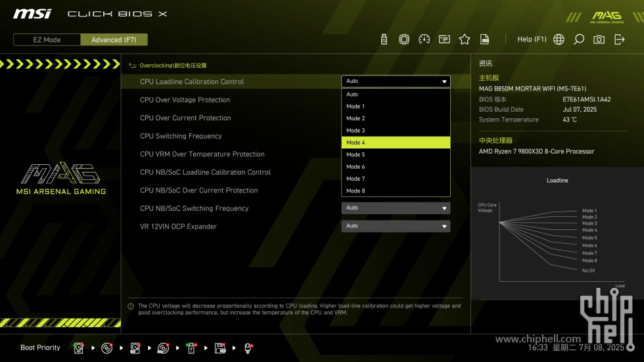Screen dimensions: 644x362
Task: Choose Mode 2 from the dropdown list
Action: (x=396, y=118)
